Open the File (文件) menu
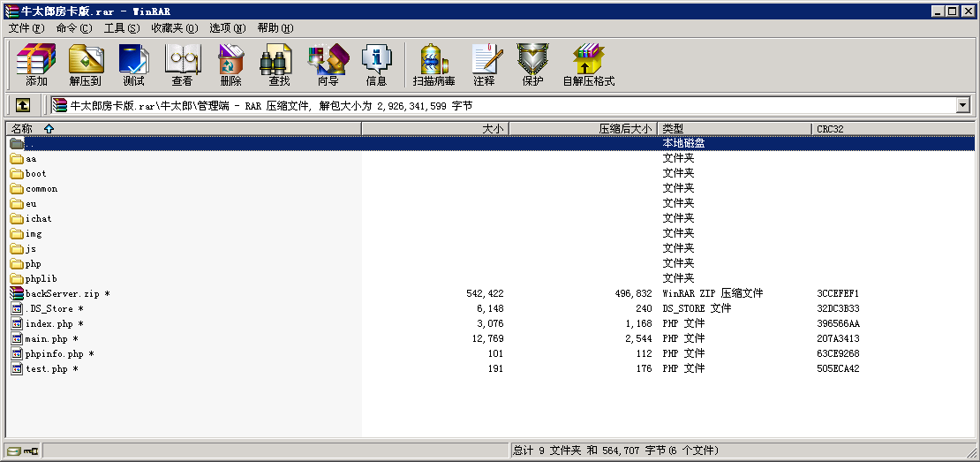 click(26, 28)
